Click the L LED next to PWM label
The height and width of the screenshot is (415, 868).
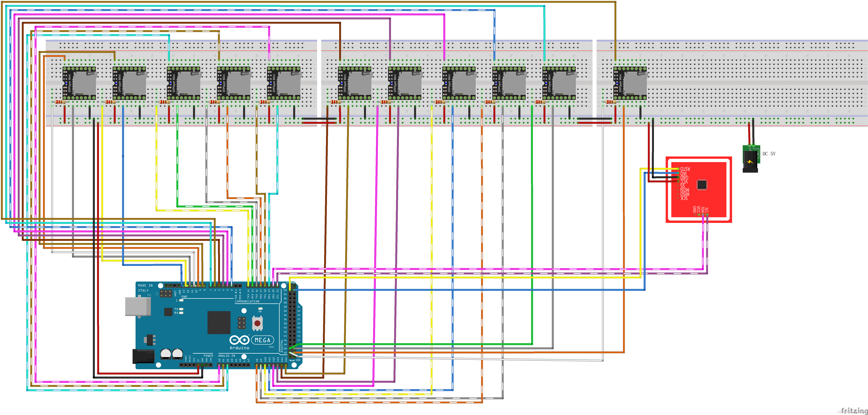(x=181, y=301)
